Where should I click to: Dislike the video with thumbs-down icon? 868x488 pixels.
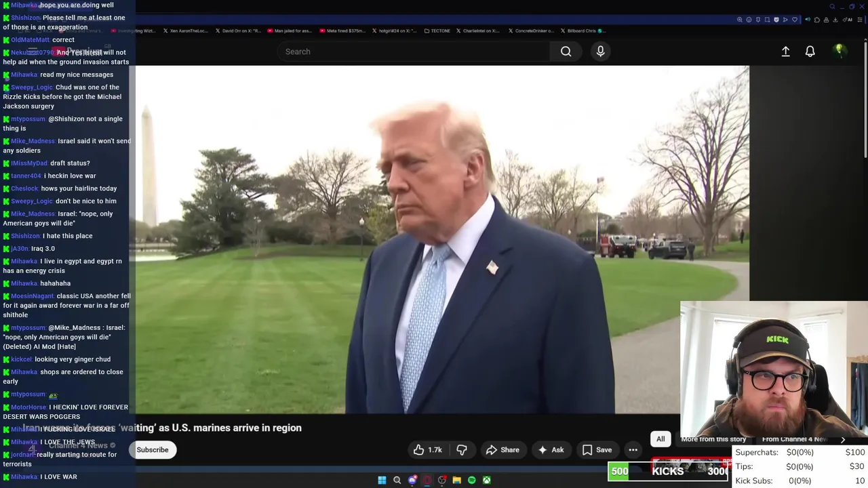pos(462,450)
